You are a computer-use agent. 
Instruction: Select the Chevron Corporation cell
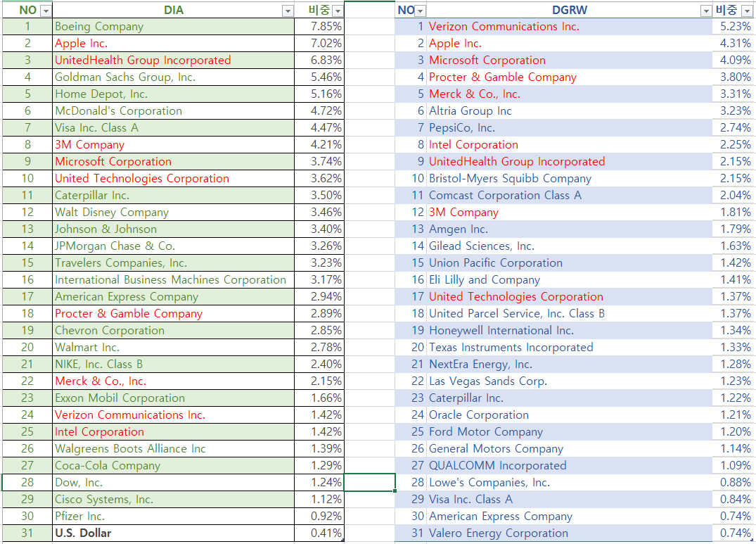pyautogui.click(x=173, y=330)
